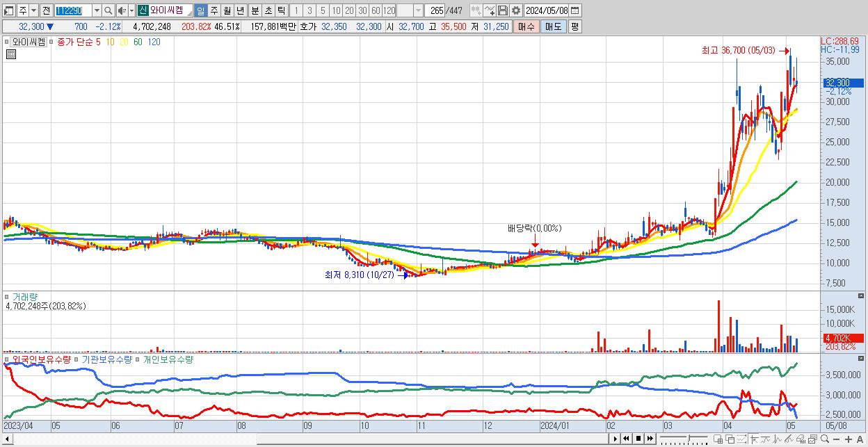Expand the dropdown arrow beside speaker icon
The width and height of the screenshot is (868, 447).
[131, 10]
